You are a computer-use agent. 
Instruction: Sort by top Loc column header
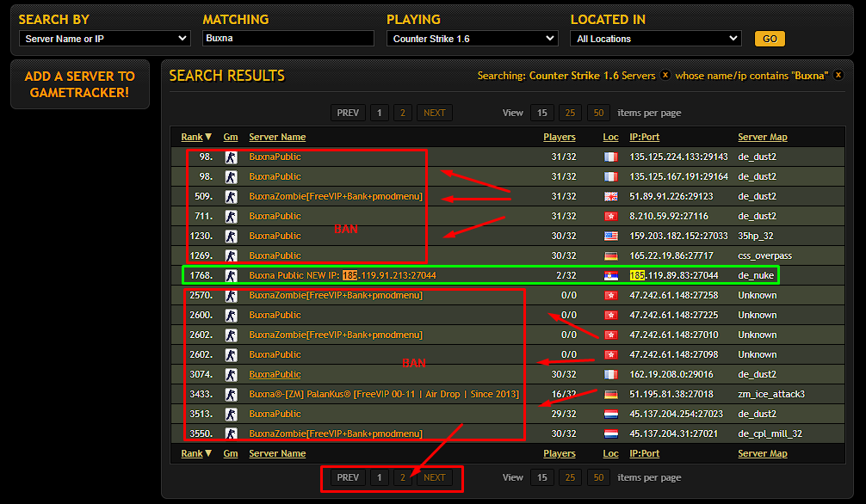tap(611, 137)
